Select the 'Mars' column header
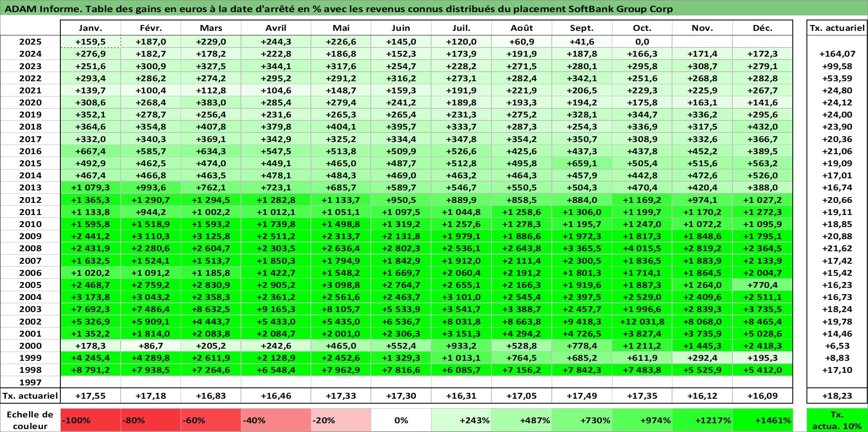Viewport: 868px width, 432px height. pos(211,28)
